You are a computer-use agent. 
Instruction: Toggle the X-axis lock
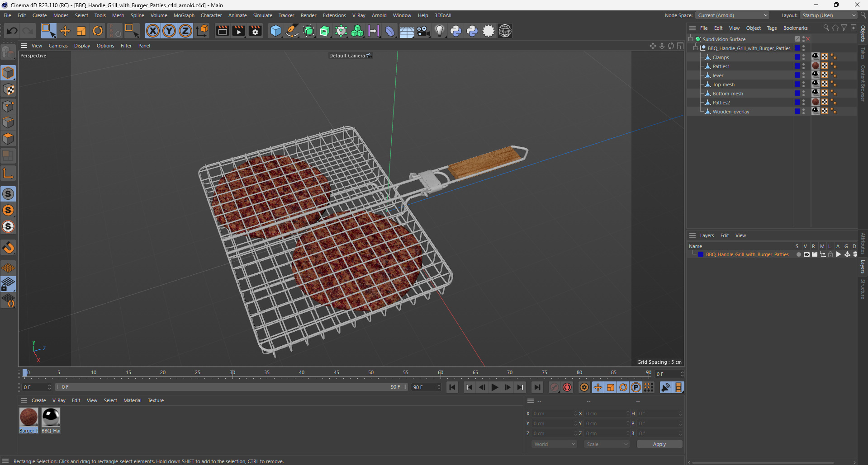[153, 31]
